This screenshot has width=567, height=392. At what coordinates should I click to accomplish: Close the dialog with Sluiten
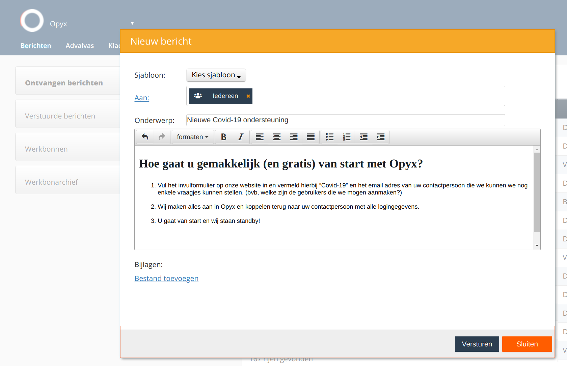527,344
